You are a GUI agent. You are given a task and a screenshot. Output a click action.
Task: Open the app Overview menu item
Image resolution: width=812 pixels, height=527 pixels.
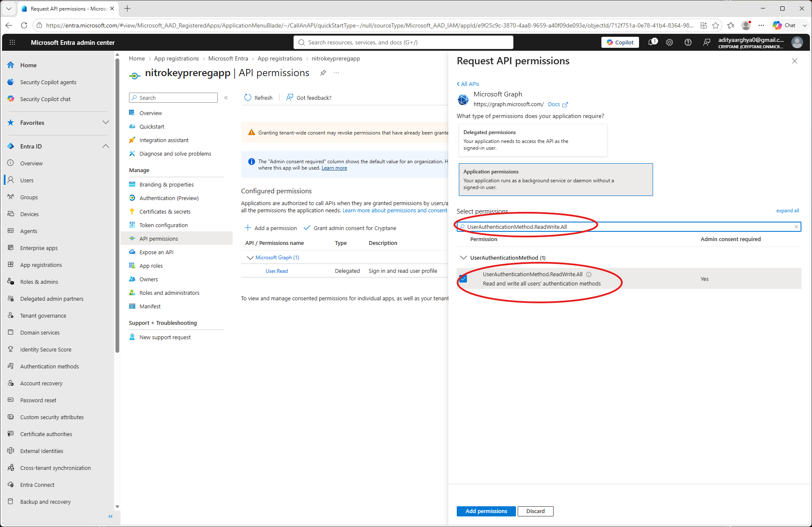tap(151, 113)
